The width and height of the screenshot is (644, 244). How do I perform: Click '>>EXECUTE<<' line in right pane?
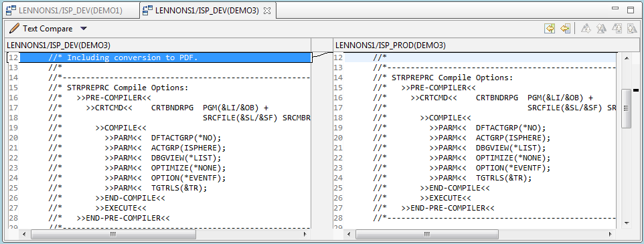click(x=445, y=198)
